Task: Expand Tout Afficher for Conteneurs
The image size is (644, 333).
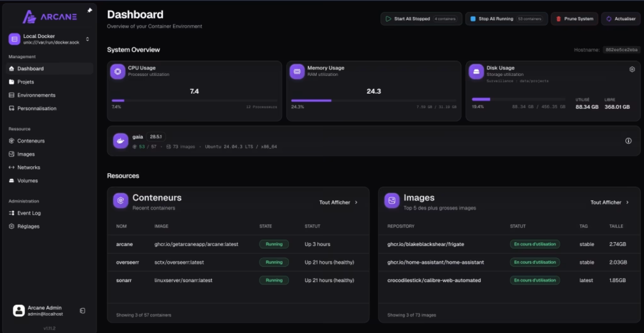Action: pos(338,203)
